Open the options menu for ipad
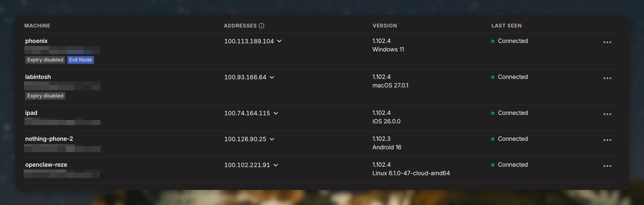The height and width of the screenshot is (205, 644). coord(607,114)
